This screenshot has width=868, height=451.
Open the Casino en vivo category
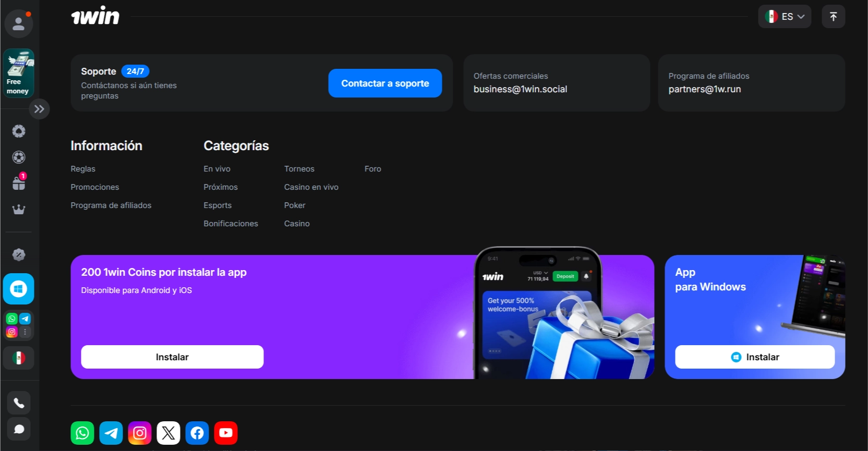coord(311,187)
